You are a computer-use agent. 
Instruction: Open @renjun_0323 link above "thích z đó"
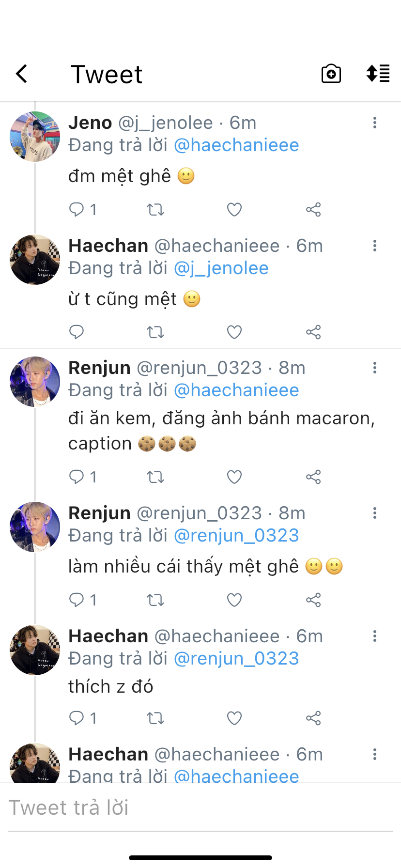tap(236, 659)
